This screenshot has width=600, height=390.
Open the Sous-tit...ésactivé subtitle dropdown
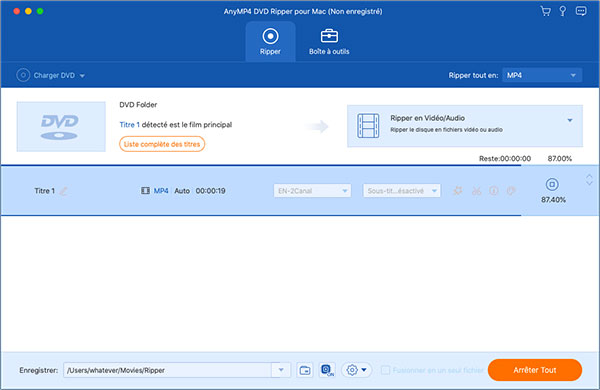tap(402, 191)
